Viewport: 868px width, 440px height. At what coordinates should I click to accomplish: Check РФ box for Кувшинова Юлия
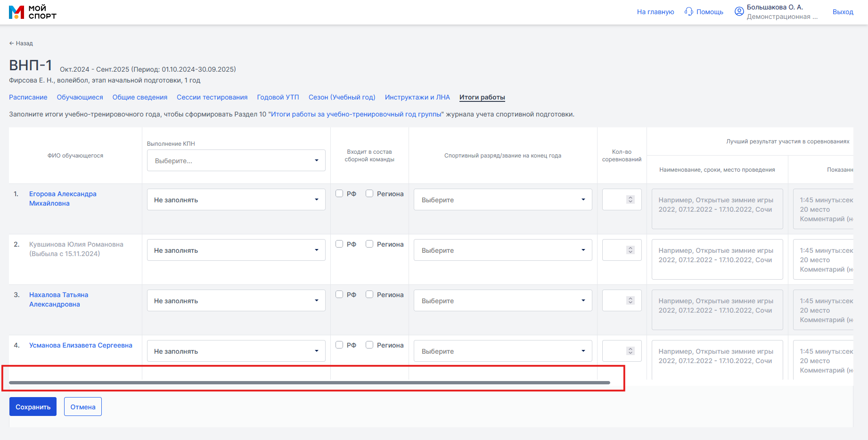pos(339,244)
